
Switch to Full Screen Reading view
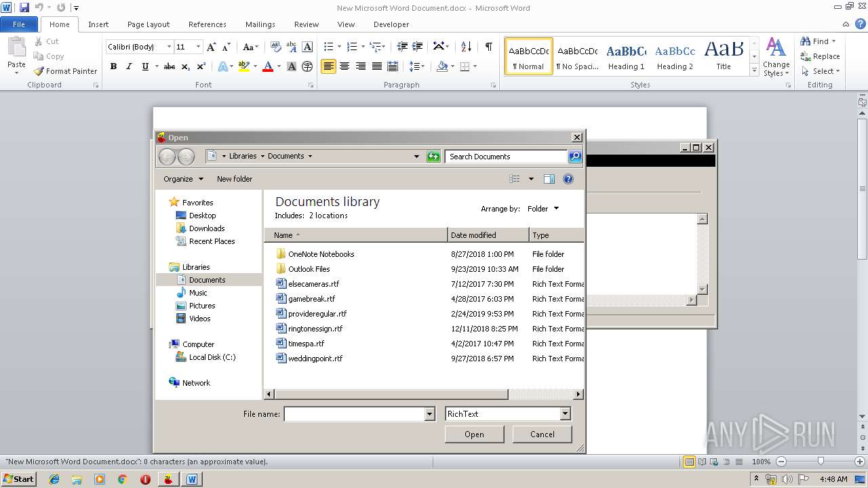click(x=702, y=462)
